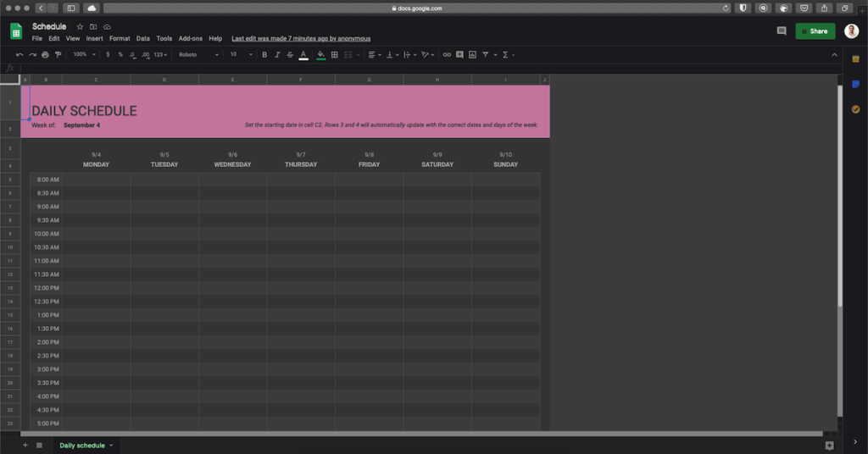
Task: Click the Schedule document title
Action: point(49,26)
